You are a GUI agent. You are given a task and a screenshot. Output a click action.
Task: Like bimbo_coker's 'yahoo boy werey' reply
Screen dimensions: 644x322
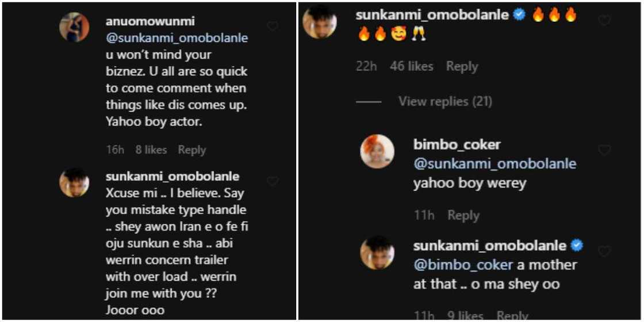[x=604, y=151]
